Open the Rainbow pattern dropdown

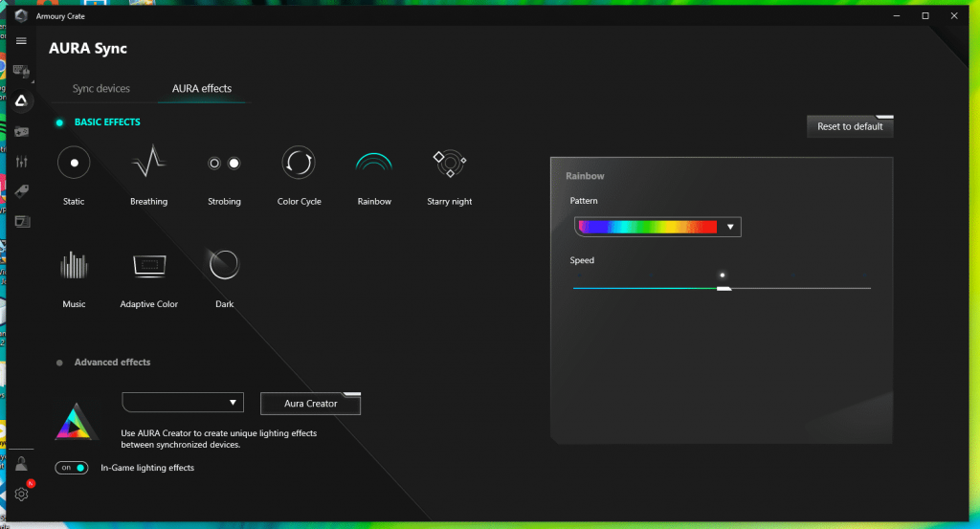657,227
